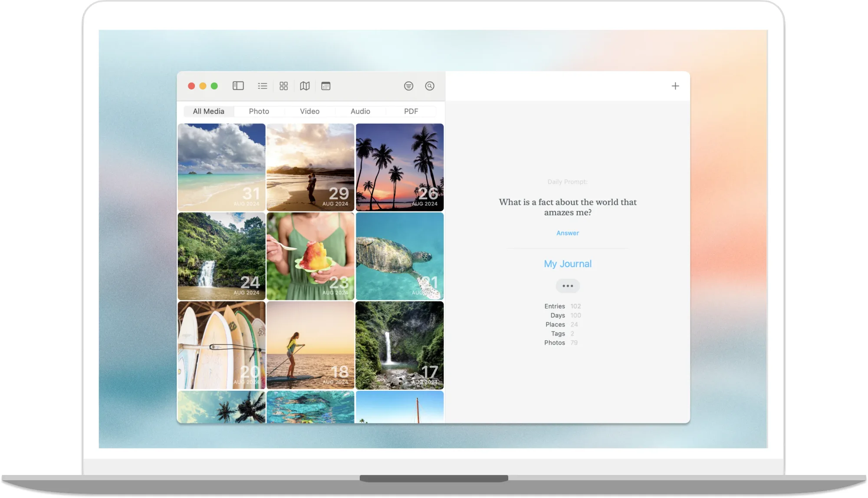Click the Tags count 2
Viewport: 868px width, 498px height.
(572, 333)
